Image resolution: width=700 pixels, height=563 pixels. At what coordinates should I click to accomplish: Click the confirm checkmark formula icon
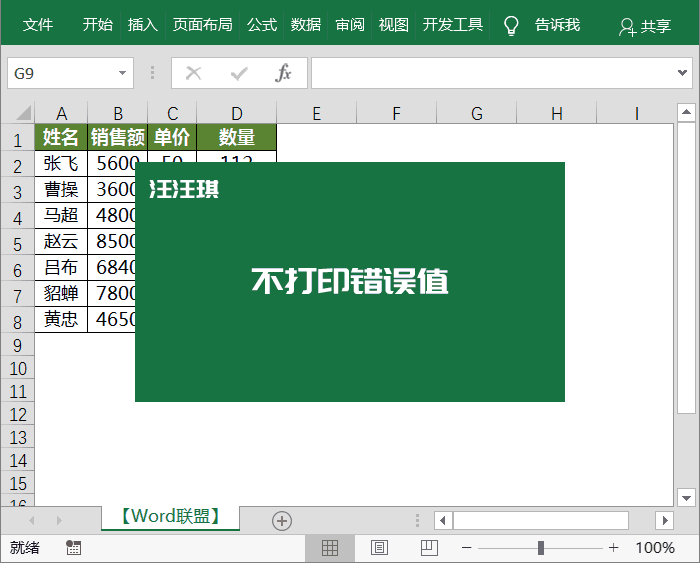[239, 73]
